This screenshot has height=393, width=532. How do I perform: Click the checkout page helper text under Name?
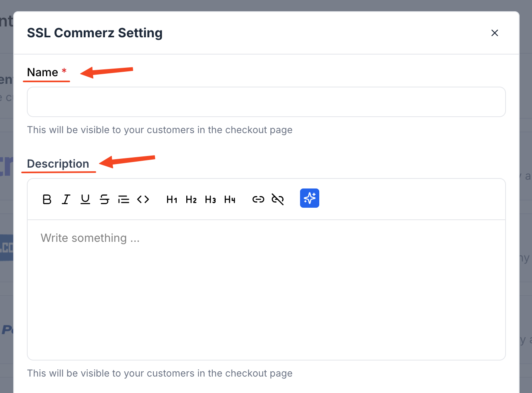[159, 130]
